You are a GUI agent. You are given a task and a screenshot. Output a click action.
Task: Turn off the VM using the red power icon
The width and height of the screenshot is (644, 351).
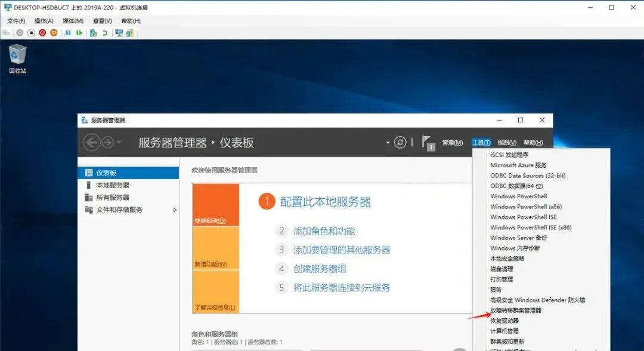(42, 33)
